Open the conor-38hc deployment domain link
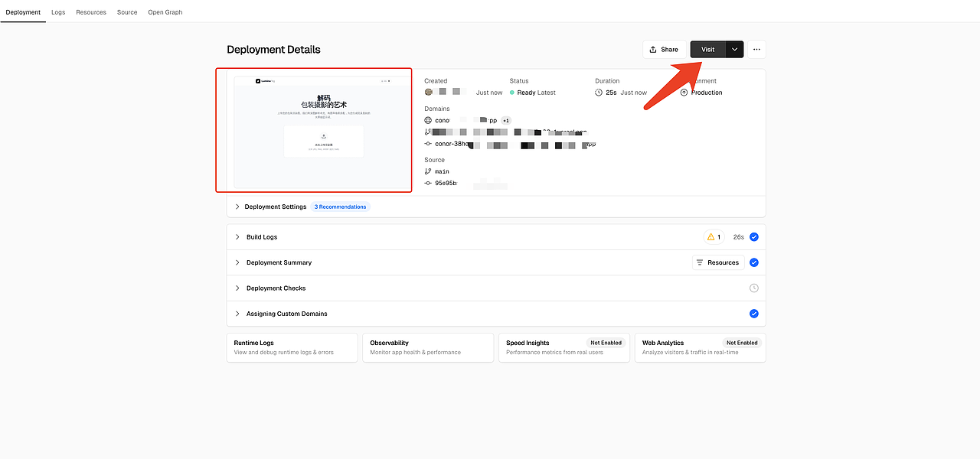980x459 pixels. tap(515, 144)
